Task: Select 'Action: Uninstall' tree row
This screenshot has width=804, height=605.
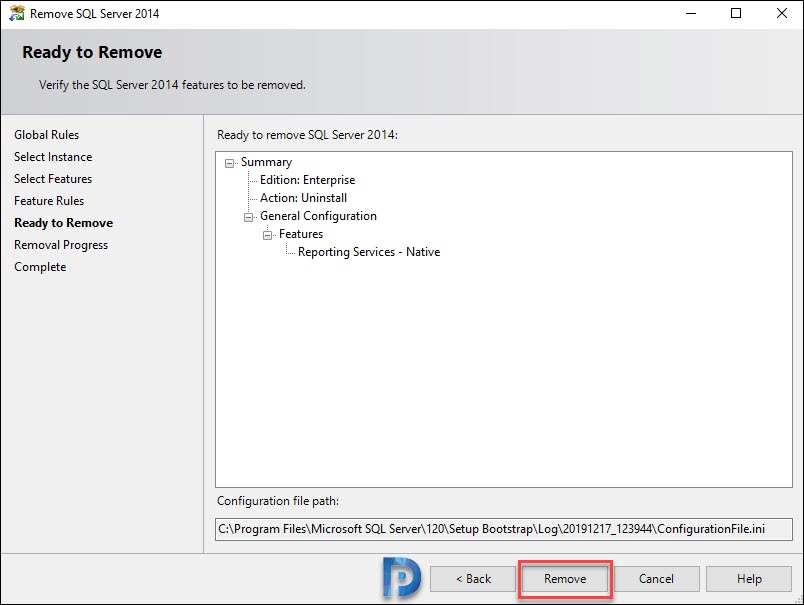Action: coord(303,198)
